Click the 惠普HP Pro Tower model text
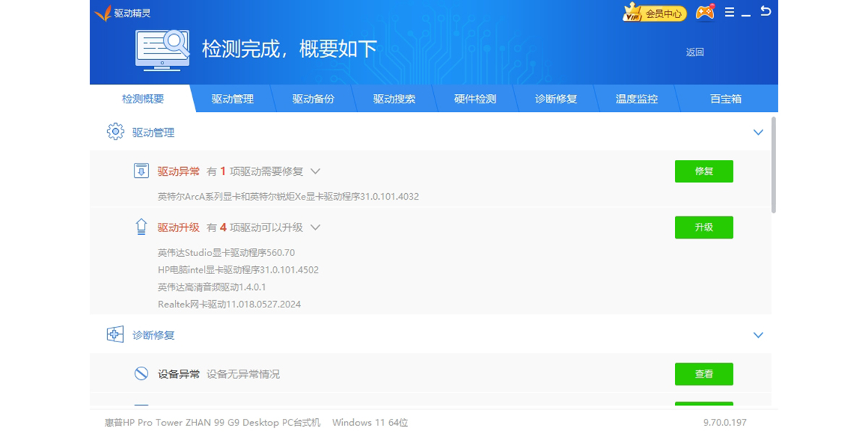Screen dimensions: 868x434 (x=213, y=422)
